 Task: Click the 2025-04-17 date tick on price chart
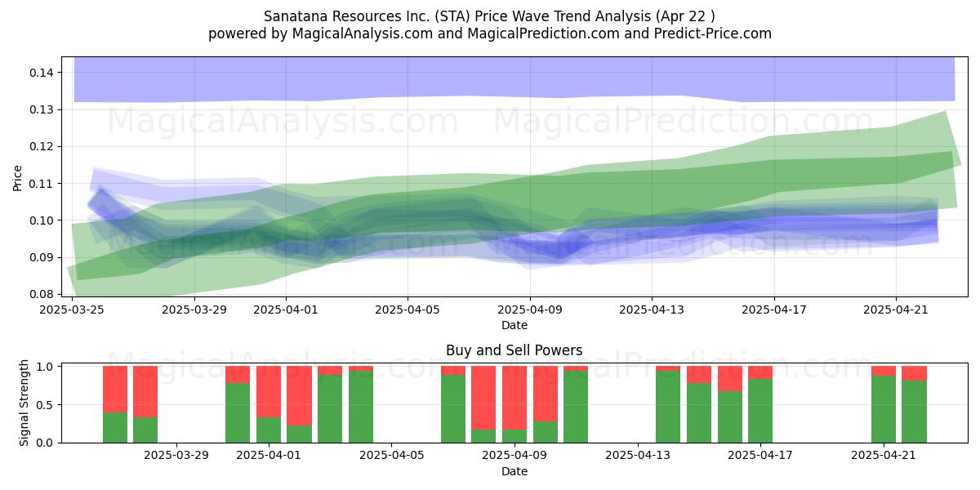pos(774,310)
